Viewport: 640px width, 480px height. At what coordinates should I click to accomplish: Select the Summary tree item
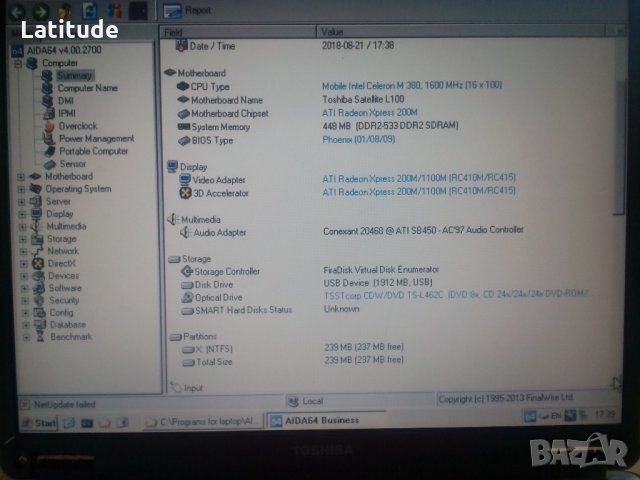[x=75, y=76]
